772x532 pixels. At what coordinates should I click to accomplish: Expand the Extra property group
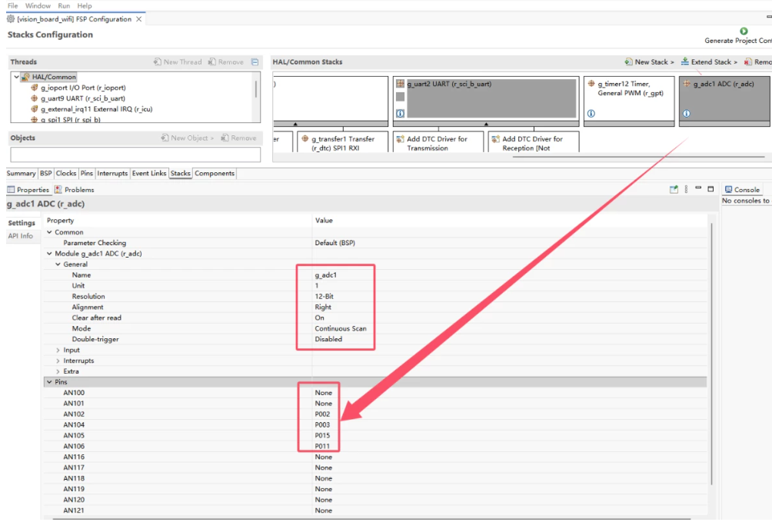coord(58,371)
